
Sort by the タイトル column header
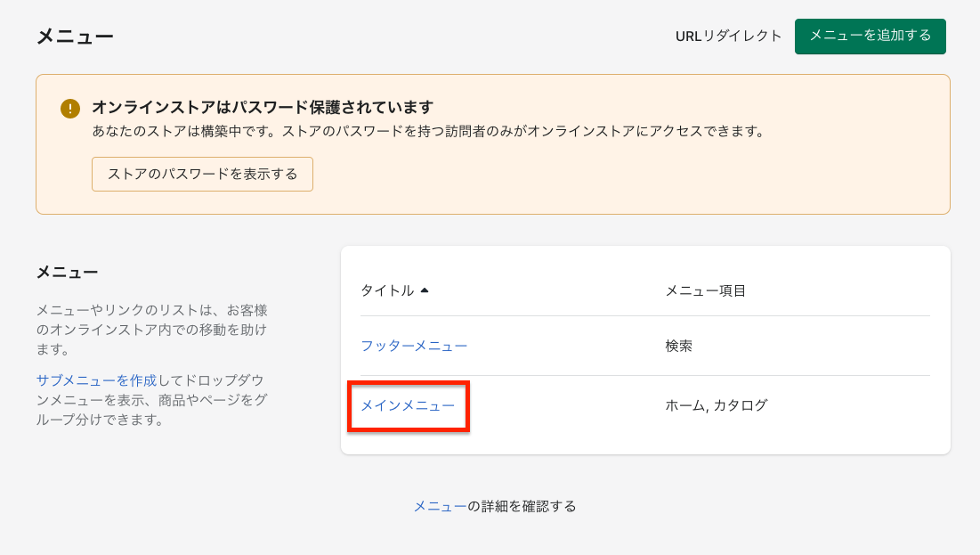pyautogui.click(x=387, y=290)
